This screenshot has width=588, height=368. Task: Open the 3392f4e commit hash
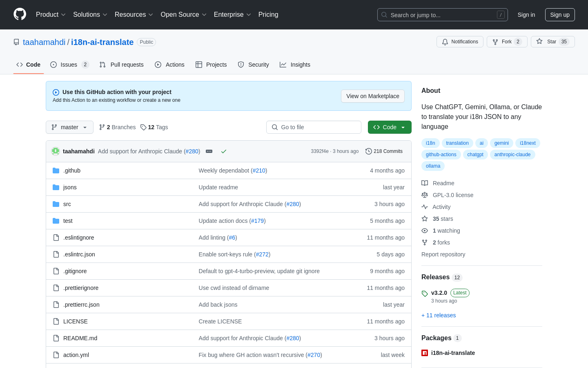click(320, 151)
